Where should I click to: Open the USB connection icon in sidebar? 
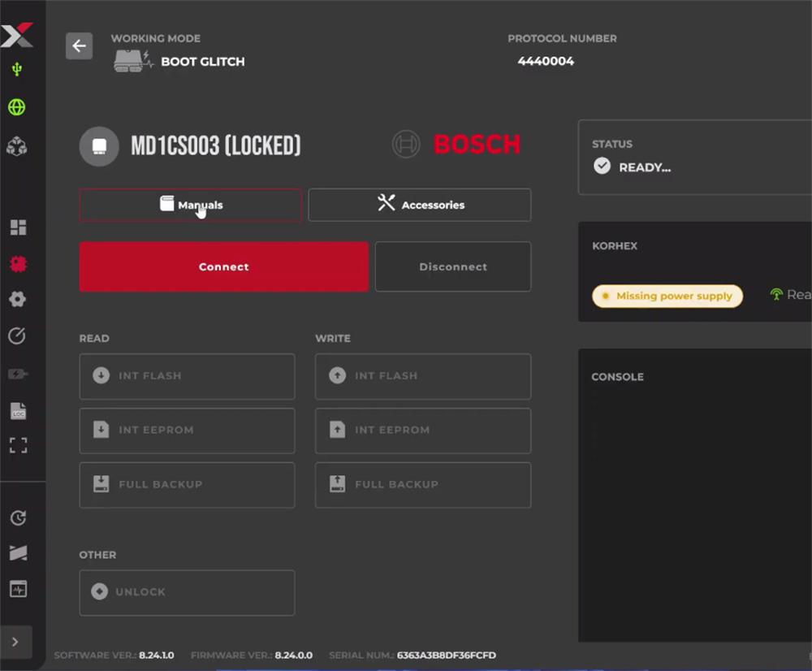[x=17, y=69]
